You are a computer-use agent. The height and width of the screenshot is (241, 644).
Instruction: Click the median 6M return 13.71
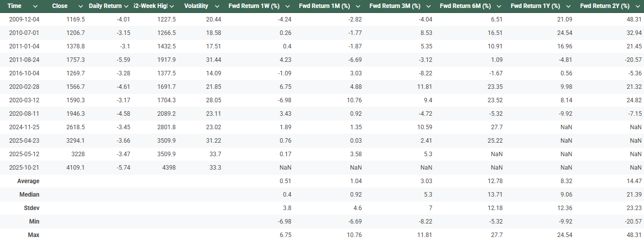495,195
